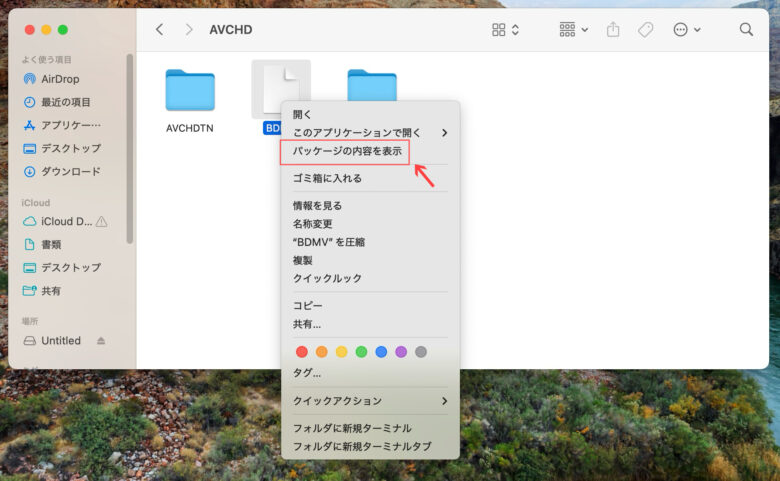
Task: Click the Finder search magnifier icon
Action: [x=746, y=30]
